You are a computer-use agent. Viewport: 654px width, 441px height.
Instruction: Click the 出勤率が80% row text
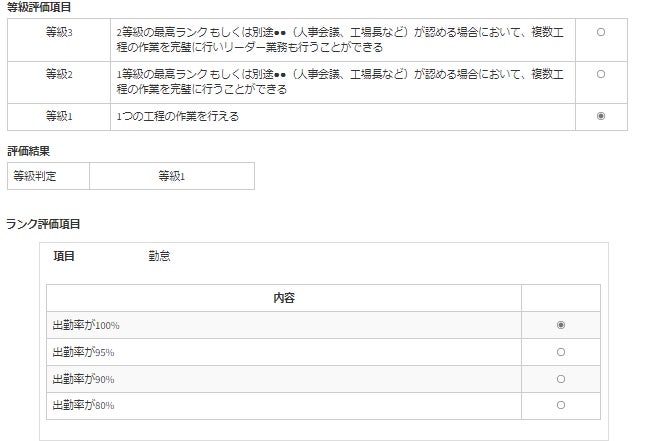tap(83, 405)
